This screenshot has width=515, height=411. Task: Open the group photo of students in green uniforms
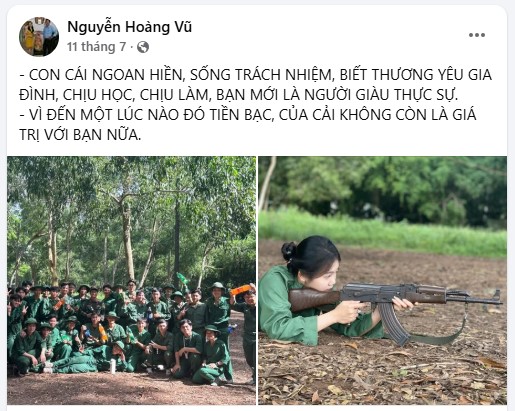132,280
